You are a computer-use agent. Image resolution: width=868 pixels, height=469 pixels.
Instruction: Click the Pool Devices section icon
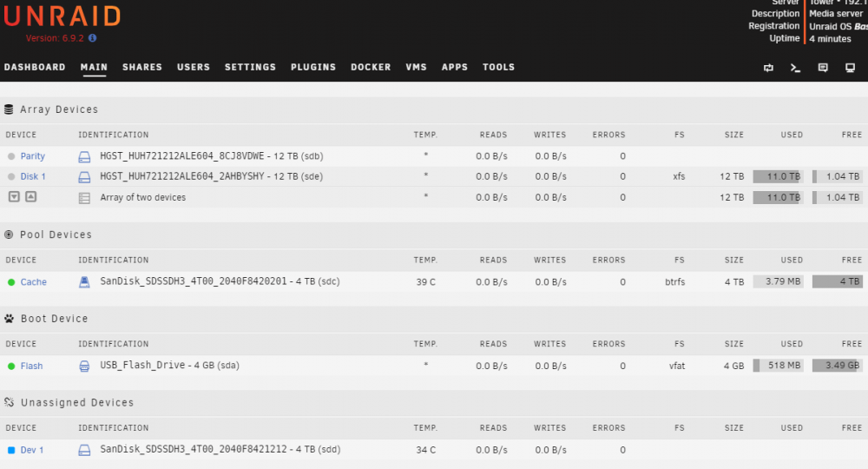point(9,234)
